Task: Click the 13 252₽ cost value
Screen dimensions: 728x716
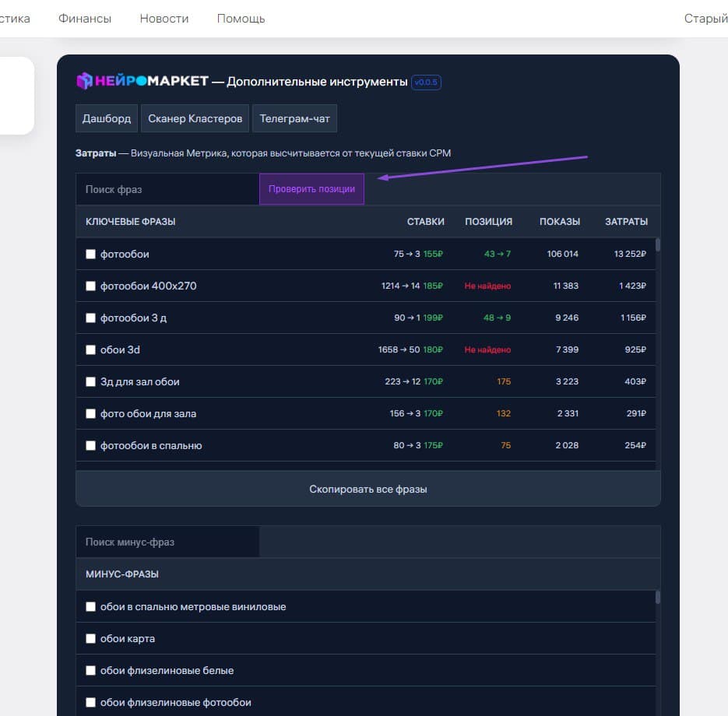Action: [630, 254]
